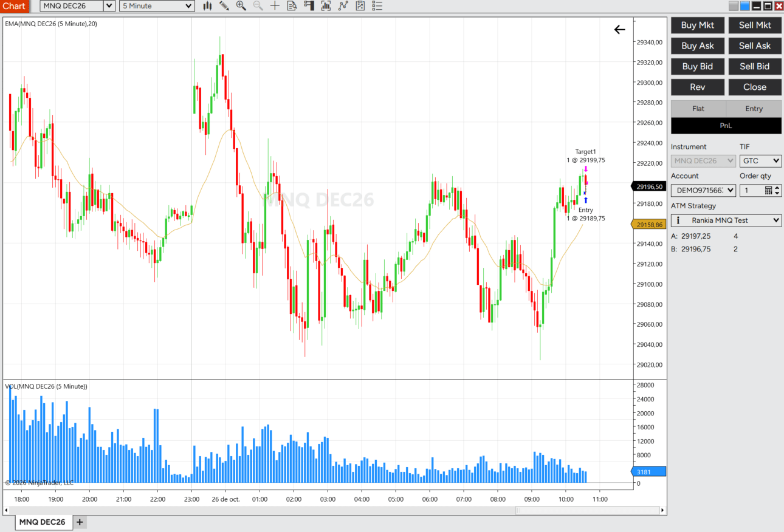Toggle the Chart Trader panel icon
This screenshot has height=532, width=784.
[x=309, y=6]
